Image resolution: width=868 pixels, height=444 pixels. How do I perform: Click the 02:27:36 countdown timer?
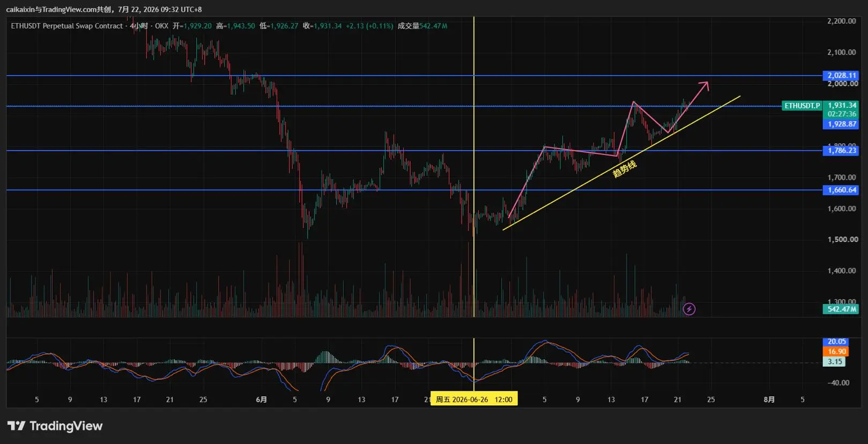point(841,114)
